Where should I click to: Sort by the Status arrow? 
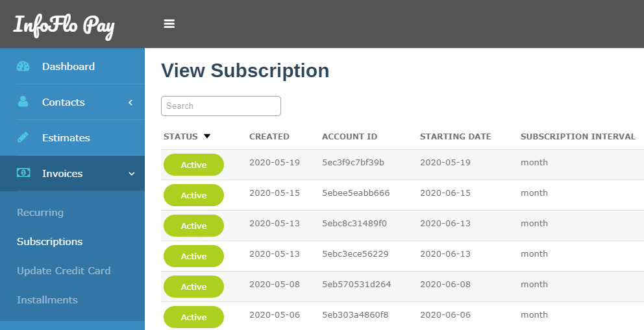tap(207, 136)
